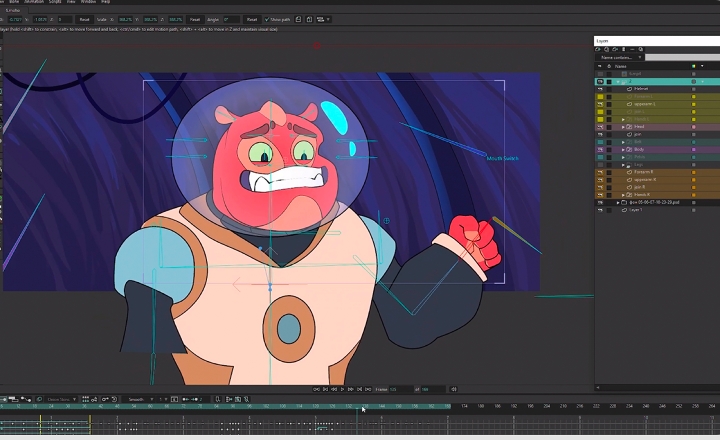Click the layer name filter text field

pyautogui.click(x=682, y=57)
